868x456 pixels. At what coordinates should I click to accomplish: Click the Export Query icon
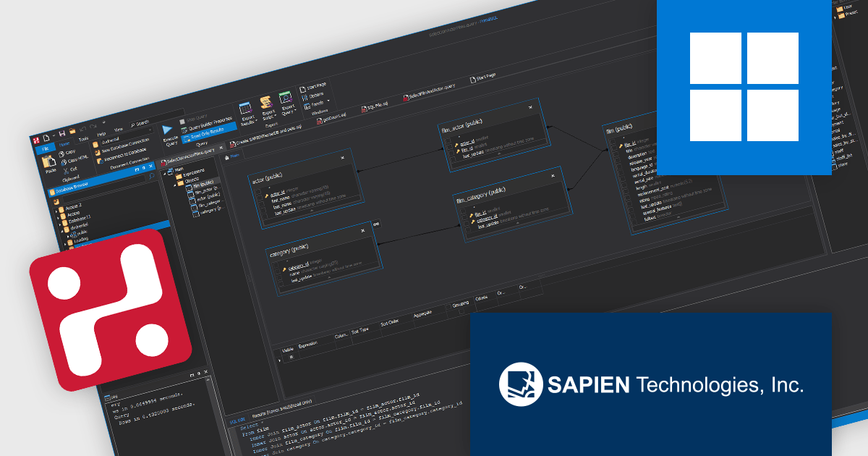pos(285,97)
